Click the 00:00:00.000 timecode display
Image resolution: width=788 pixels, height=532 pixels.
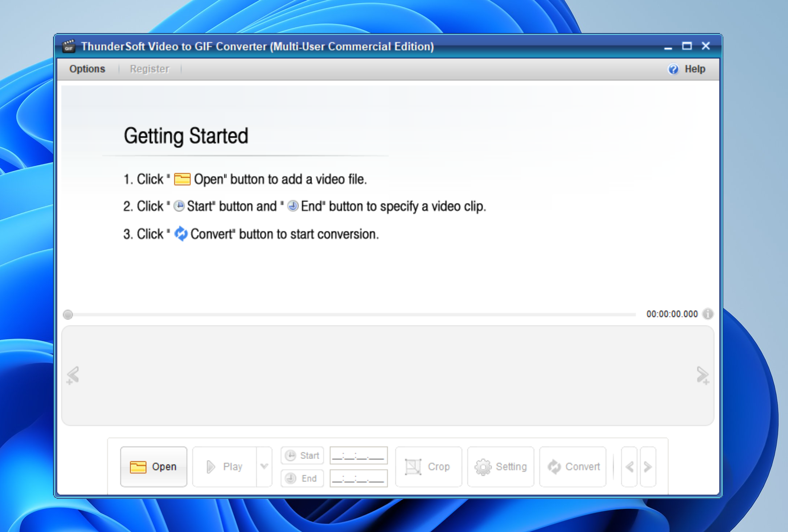click(x=672, y=314)
